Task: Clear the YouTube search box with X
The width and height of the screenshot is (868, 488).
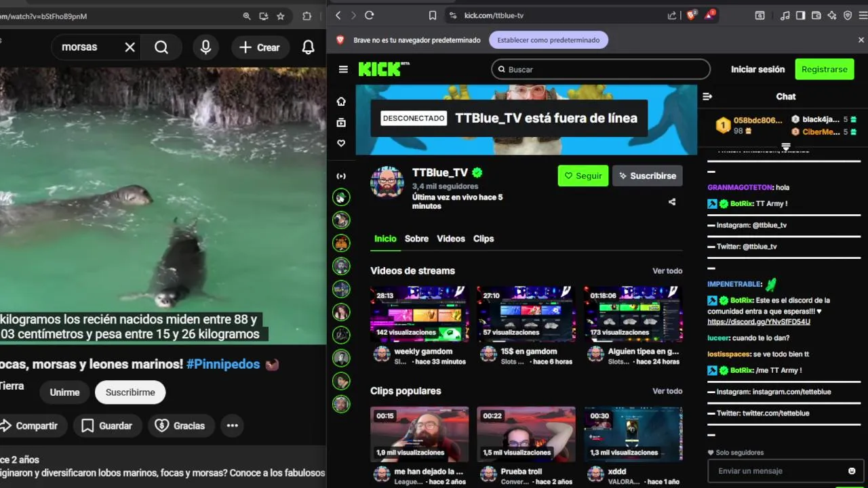Action: tap(130, 47)
